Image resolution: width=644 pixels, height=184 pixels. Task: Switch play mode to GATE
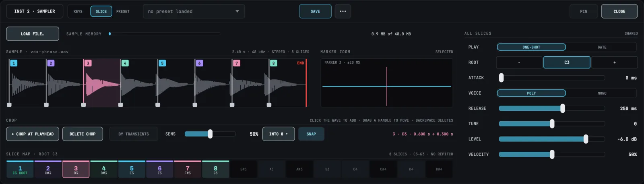click(x=602, y=47)
